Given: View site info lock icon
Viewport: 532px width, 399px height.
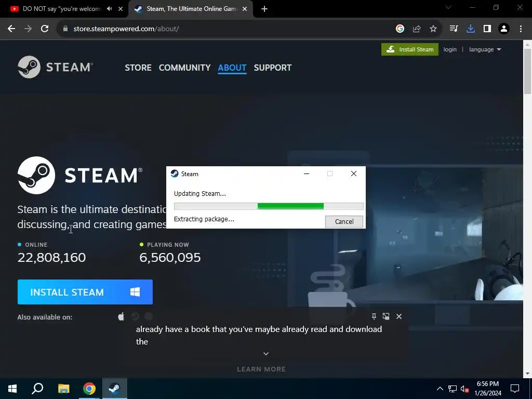Looking at the screenshot, I should 65,29.
